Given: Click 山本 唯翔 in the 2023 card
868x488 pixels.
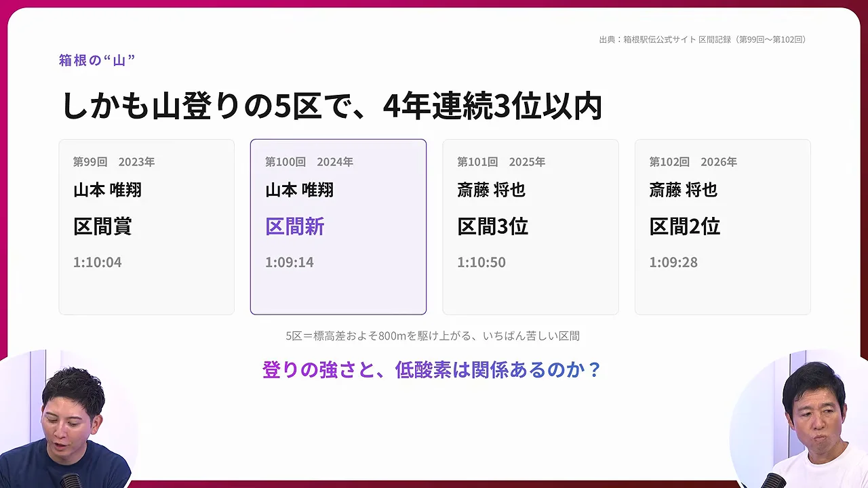Looking at the screenshot, I should (107, 190).
